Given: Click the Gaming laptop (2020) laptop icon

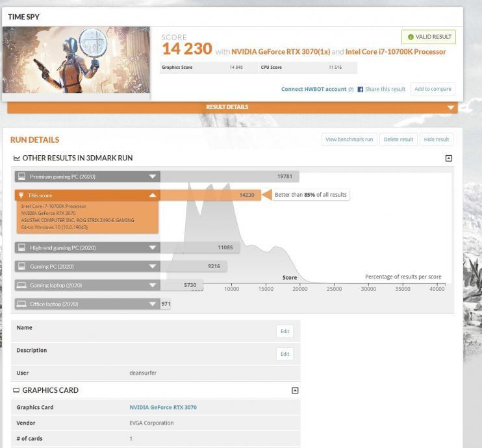Looking at the screenshot, I should [x=21, y=286].
